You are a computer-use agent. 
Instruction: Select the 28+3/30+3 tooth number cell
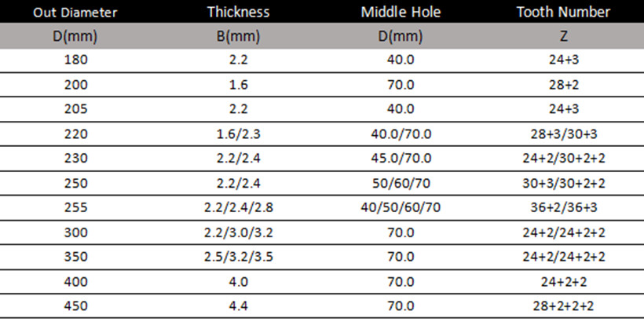coord(564,134)
